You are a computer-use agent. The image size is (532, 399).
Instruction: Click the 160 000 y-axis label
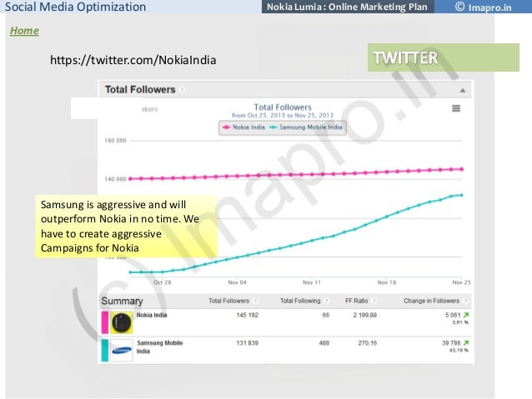(x=115, y=141)
